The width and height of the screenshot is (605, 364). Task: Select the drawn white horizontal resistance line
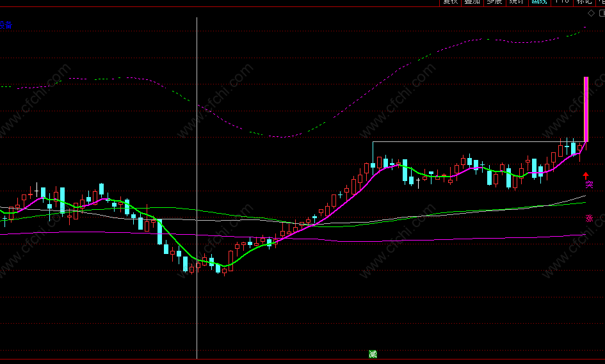tap(478, 142)
